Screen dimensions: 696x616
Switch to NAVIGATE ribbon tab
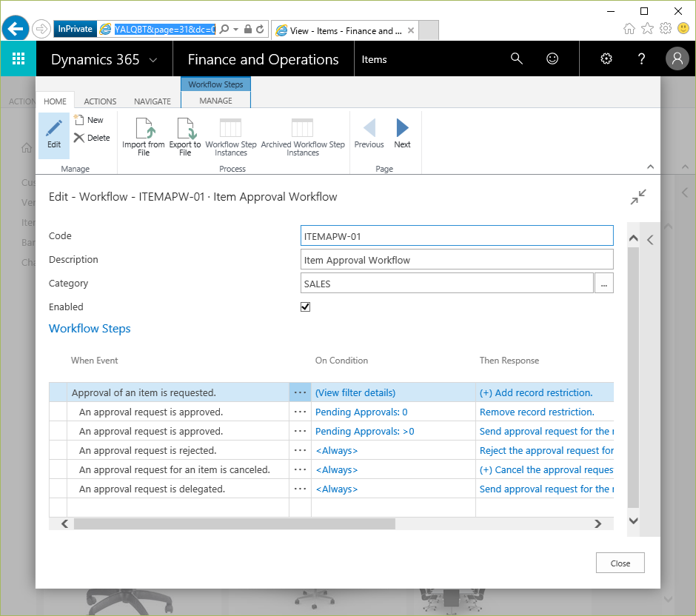pos(153,101)
